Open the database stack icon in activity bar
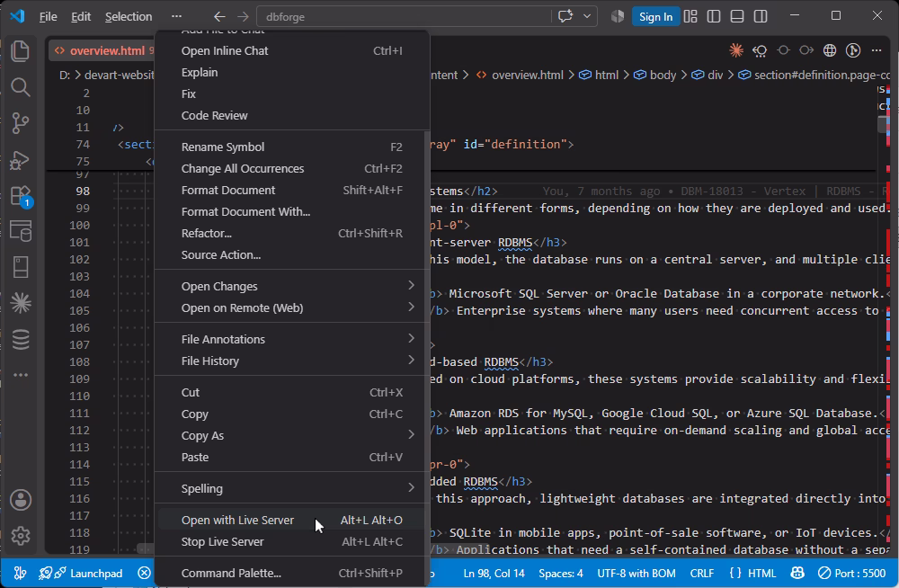 pos(21,339)
